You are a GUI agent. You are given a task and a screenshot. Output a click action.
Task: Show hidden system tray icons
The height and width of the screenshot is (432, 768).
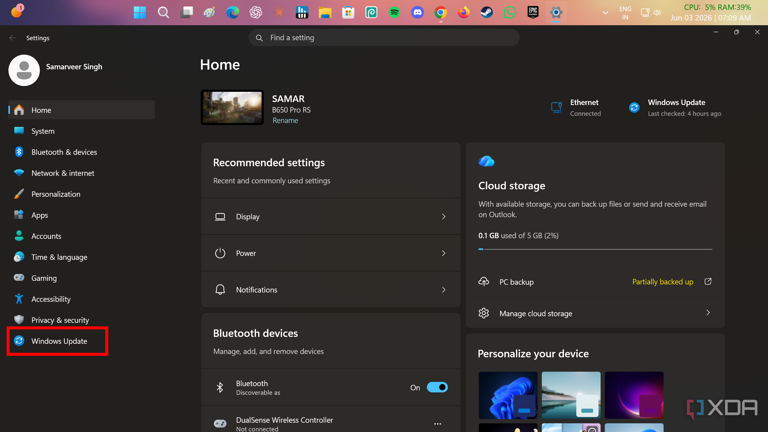pyautogui.click(x=605, y=13)
